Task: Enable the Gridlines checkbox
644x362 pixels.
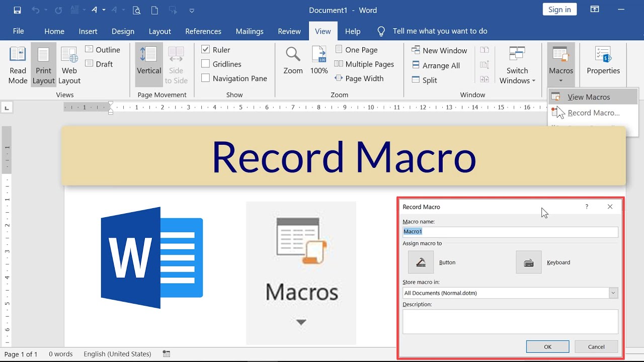Action: [205, 64]
